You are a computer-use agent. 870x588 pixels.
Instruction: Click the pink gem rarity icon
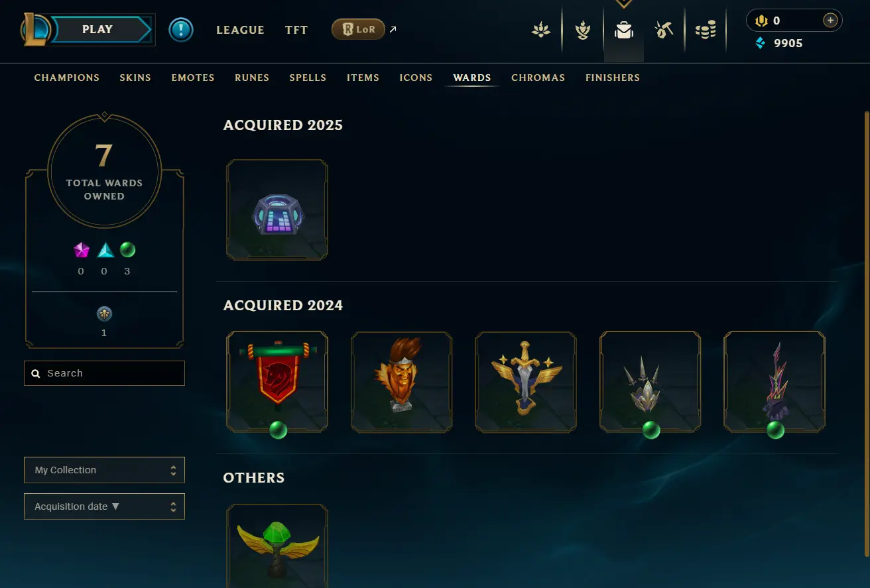point(81,250)
